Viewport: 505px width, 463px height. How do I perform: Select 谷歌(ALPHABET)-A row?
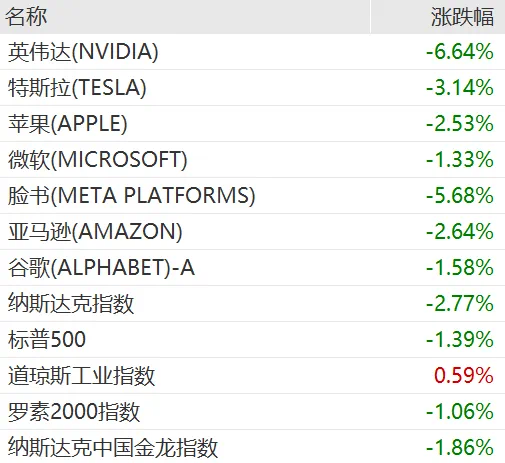click(252, 268)
